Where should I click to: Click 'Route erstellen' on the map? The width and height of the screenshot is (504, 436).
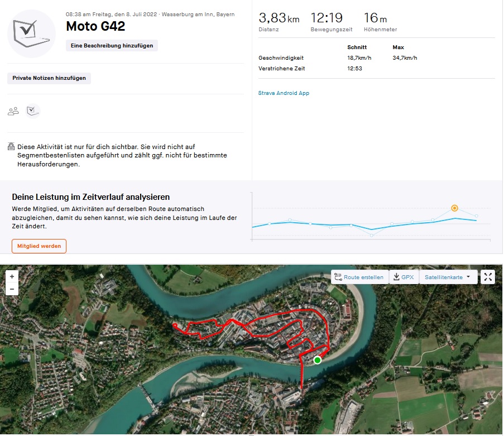359,277
